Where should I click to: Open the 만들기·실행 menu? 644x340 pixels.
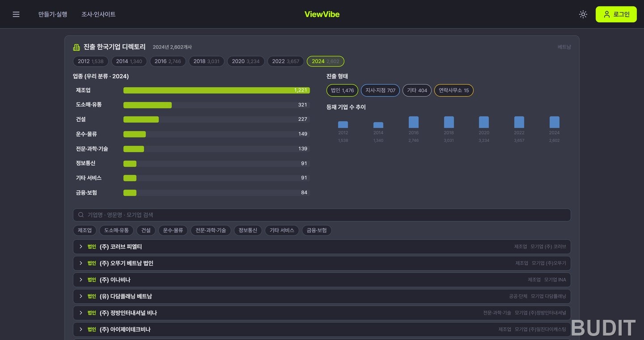tap(53, 14)
